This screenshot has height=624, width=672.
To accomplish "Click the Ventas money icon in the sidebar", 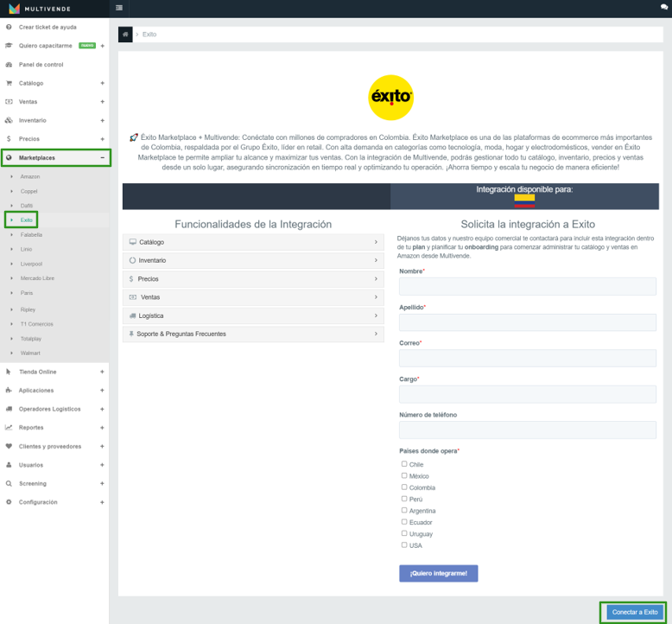I will tap(9, 102).
